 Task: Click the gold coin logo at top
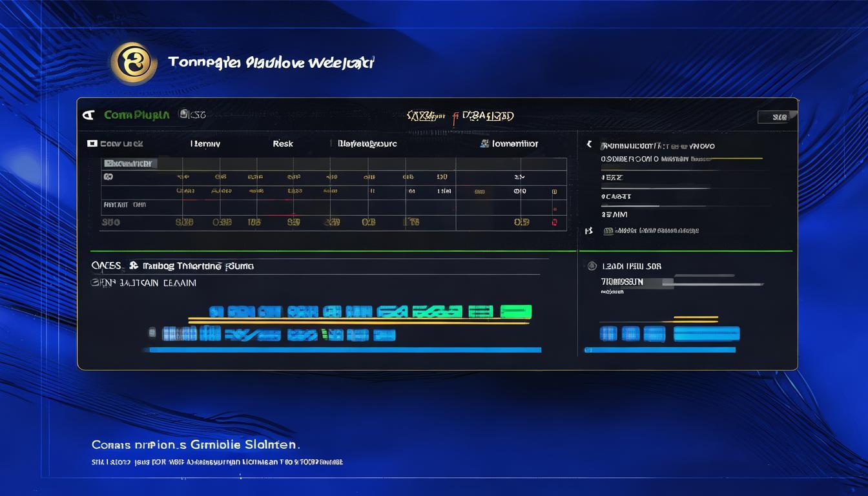[134, 63]
